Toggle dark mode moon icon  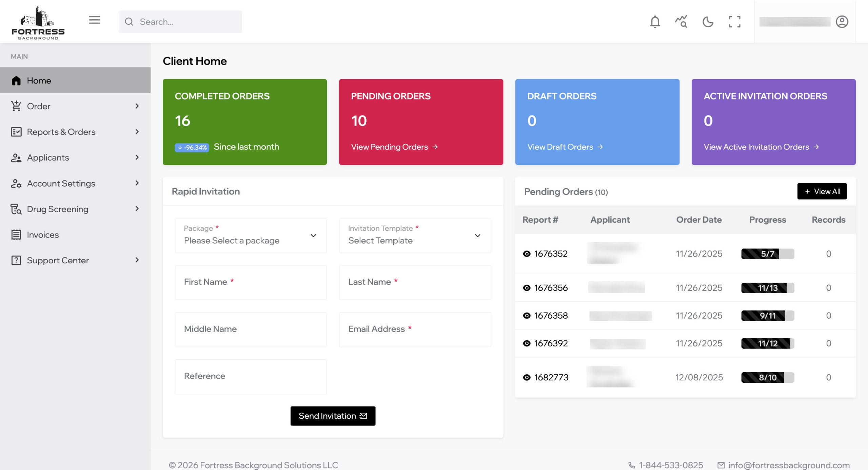[708, 22]
